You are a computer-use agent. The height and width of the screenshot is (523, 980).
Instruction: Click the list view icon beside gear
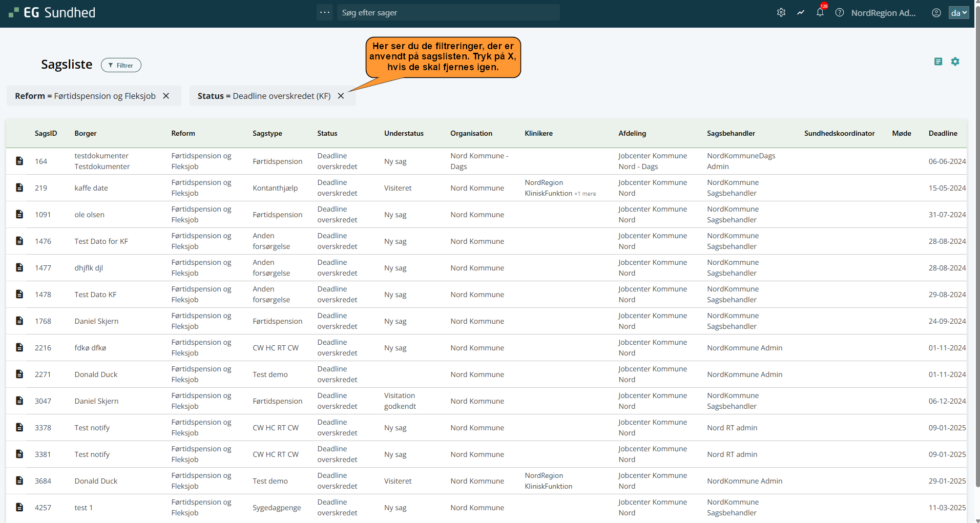(938, 61)
